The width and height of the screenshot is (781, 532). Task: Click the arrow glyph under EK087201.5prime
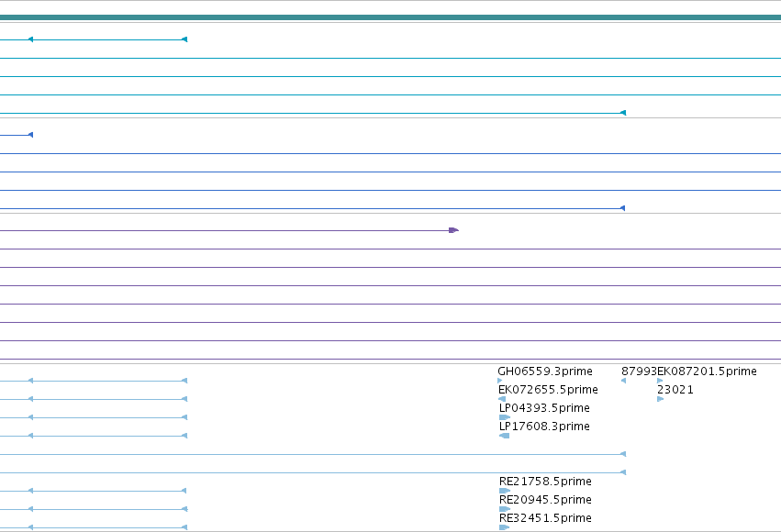click(x=660, y=381)
